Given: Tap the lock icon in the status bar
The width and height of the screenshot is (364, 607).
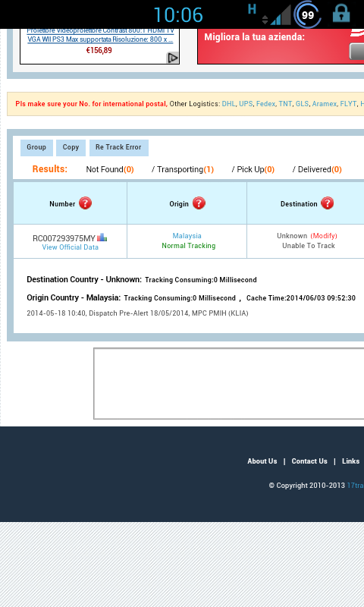Looking at the screenshot, I should click(341, 14).
